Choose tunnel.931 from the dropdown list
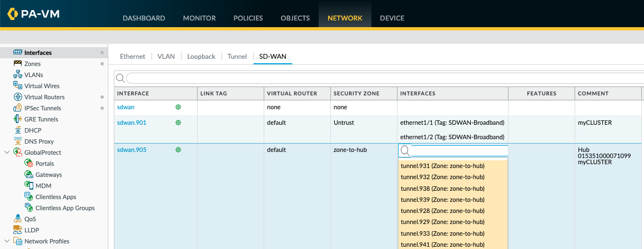Viewport: 644px width, 249px height. click(442, 166)
